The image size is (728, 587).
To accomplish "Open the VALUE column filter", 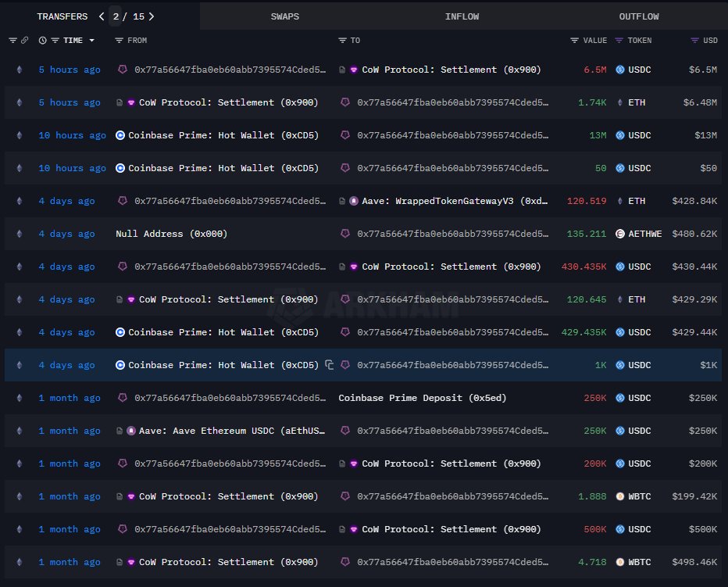I will click(574, 41).
